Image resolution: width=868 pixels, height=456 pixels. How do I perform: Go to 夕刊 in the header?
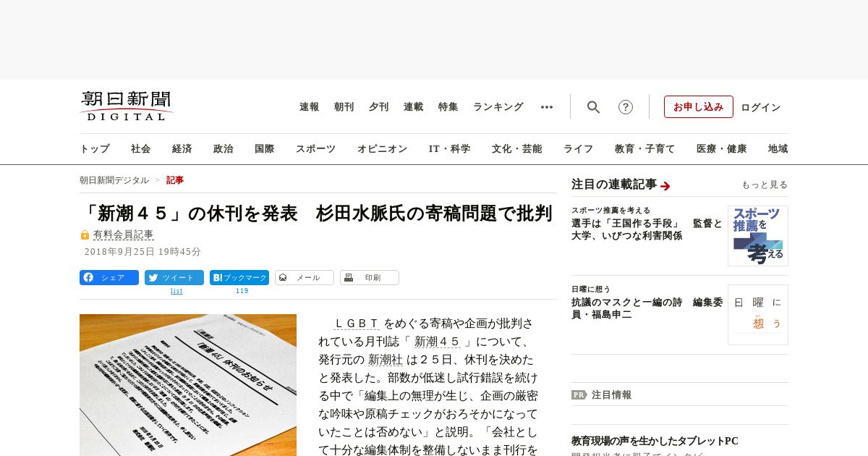tap(379, 107)
